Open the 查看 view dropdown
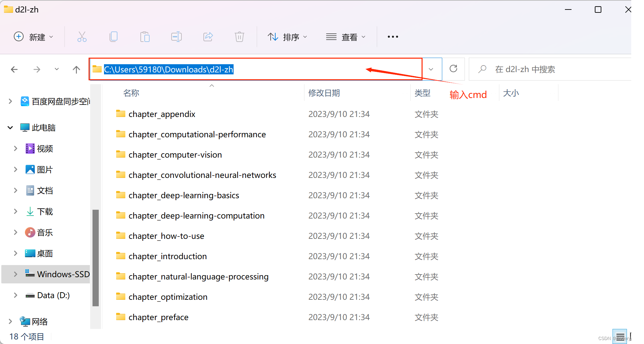Viewport: 644px width, 344px height. (x=346, y=37)
